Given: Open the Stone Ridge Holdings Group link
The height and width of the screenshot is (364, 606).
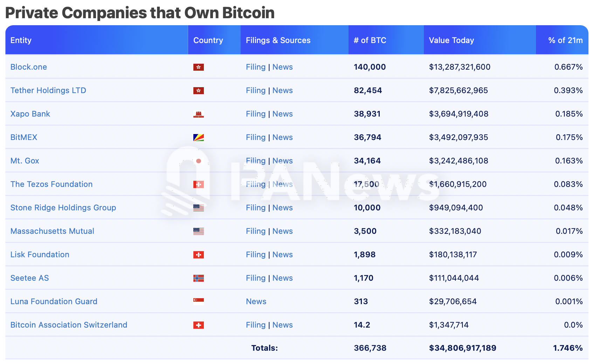Looking at the screenshot, I should tap(63, 208).
